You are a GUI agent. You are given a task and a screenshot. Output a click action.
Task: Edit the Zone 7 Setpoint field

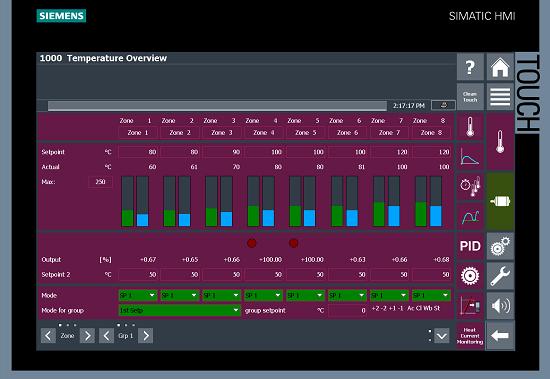[x=389, y=152]
